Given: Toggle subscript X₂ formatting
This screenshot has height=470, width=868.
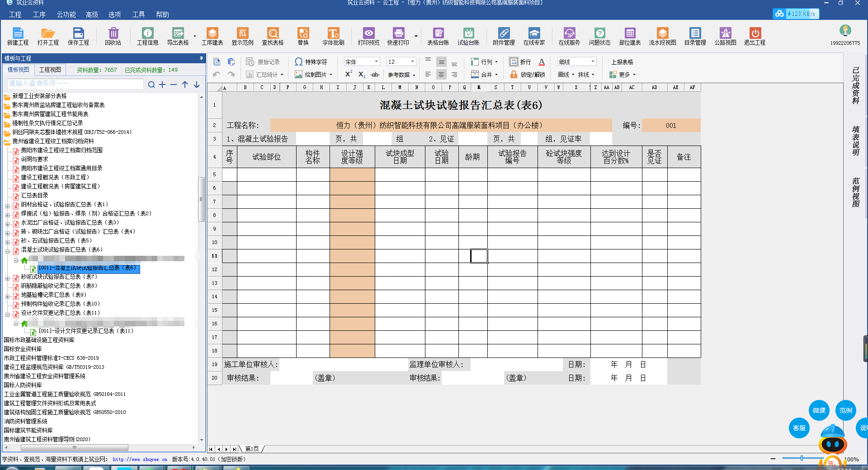Looking at the screenshot, I should (362, 75).
